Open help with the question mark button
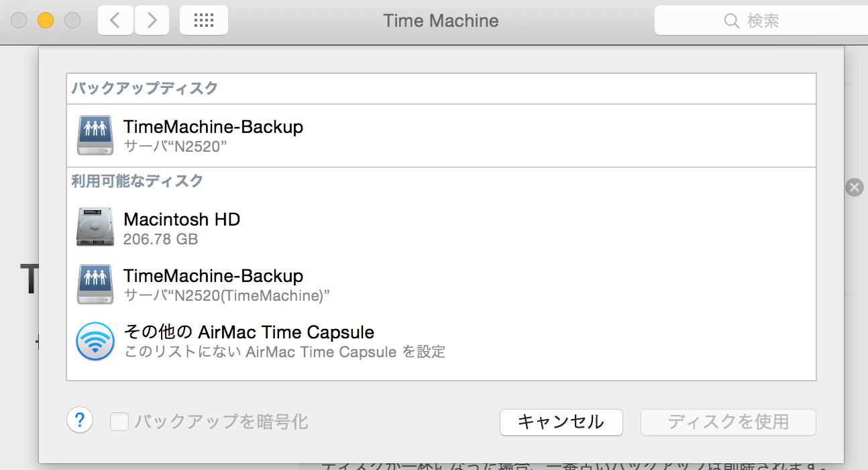 [79, 421]
